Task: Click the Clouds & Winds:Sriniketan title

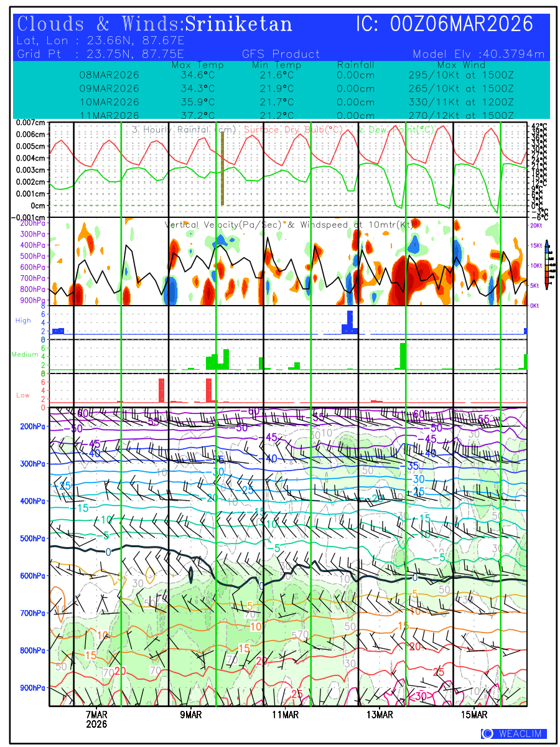Action: pyautogui.click(x=155, y=24)
